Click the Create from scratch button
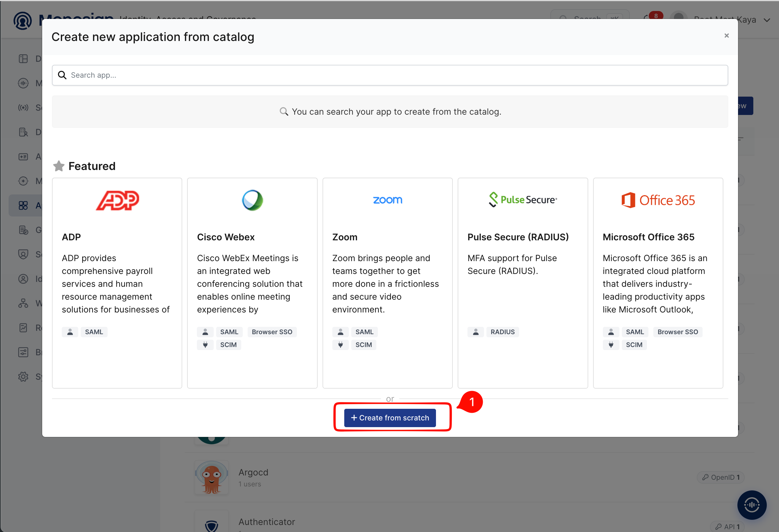 390,418
